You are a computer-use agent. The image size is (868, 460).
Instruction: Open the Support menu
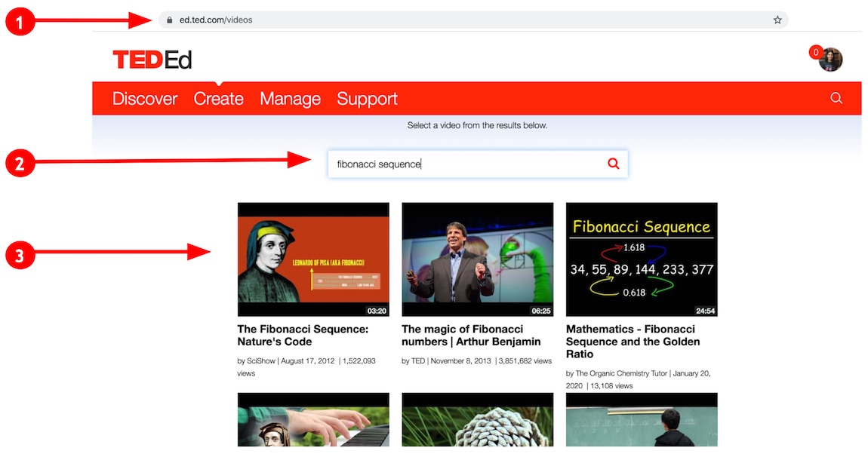coord(367,99)
